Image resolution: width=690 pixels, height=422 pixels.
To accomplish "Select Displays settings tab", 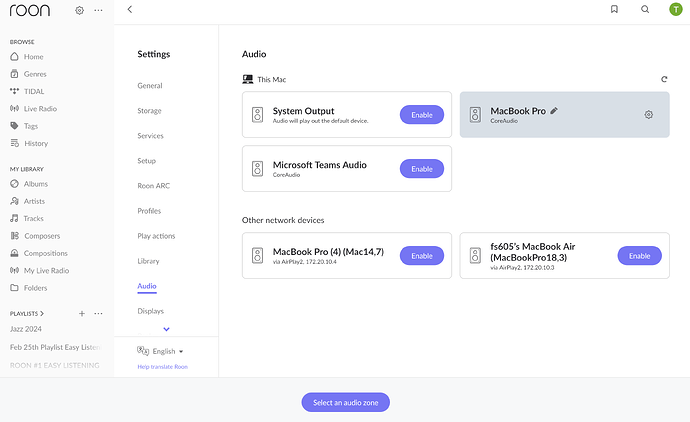I will point(150,311).
